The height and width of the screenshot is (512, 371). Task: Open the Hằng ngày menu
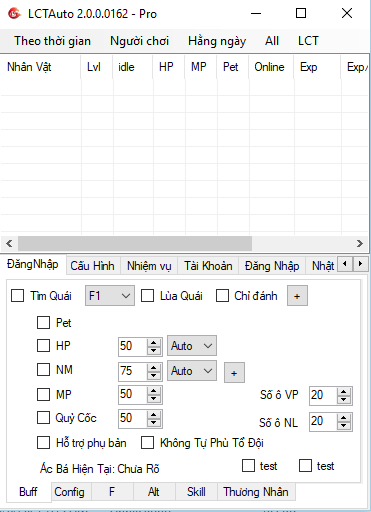pyautogui.click(x=217, y=41)
